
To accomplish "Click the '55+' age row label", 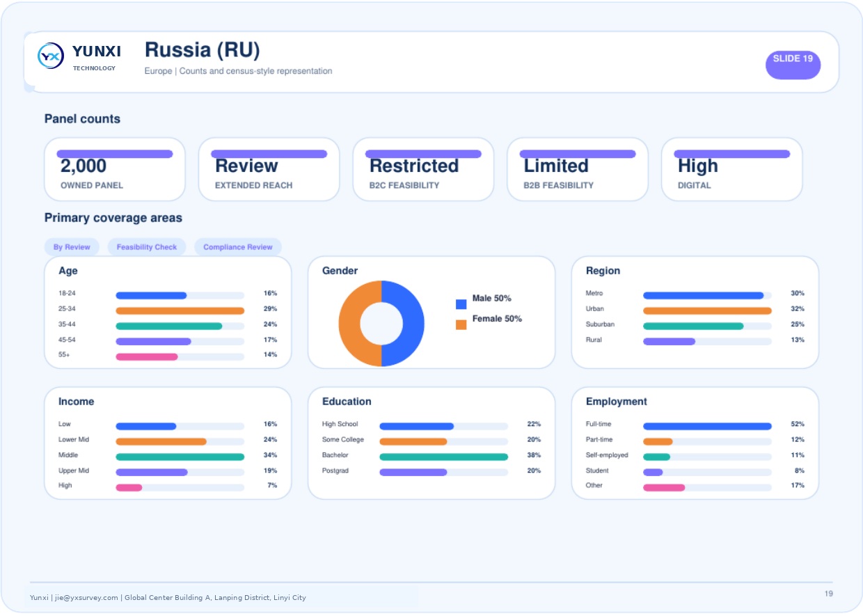I will pos(64,355).
